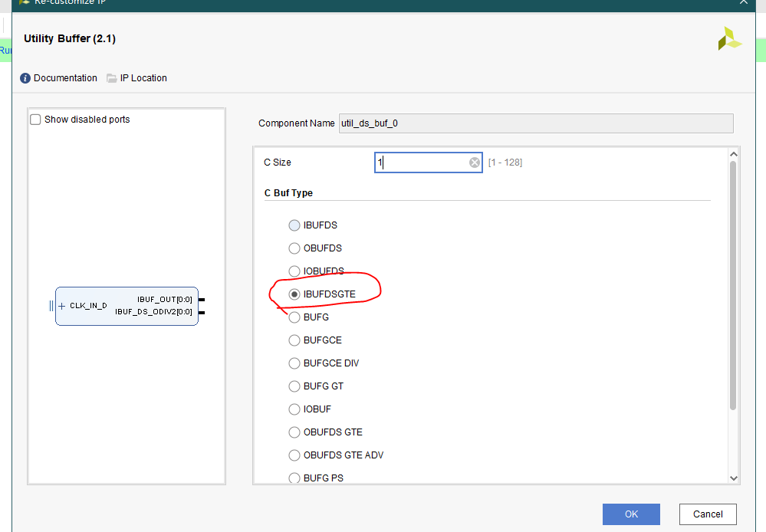Select the IOBUFDS buffer type

coord(294,271)
